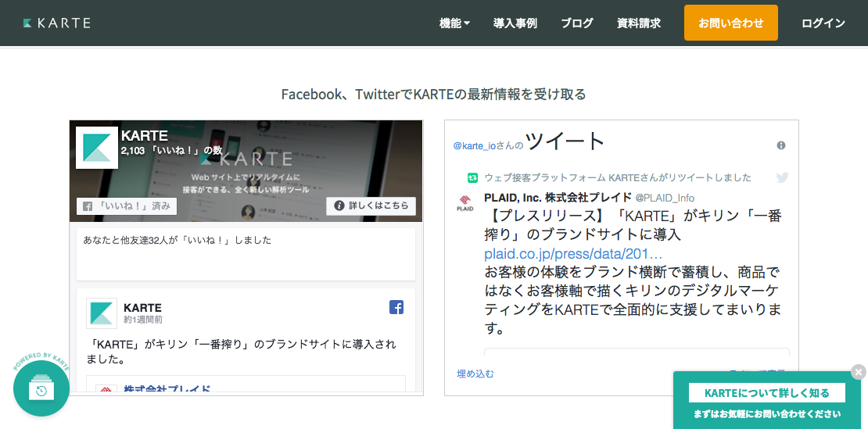Click the Powered by KARTE round icon

tap(41, 388)
